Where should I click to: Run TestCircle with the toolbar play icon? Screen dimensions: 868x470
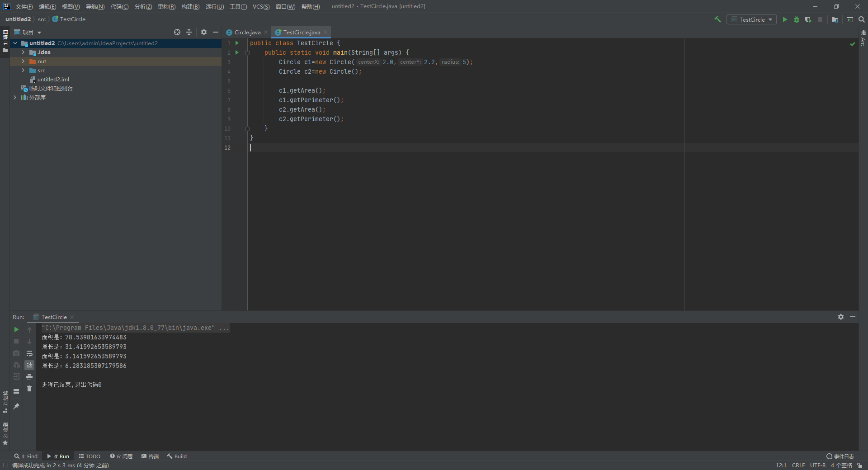(785, 19)
